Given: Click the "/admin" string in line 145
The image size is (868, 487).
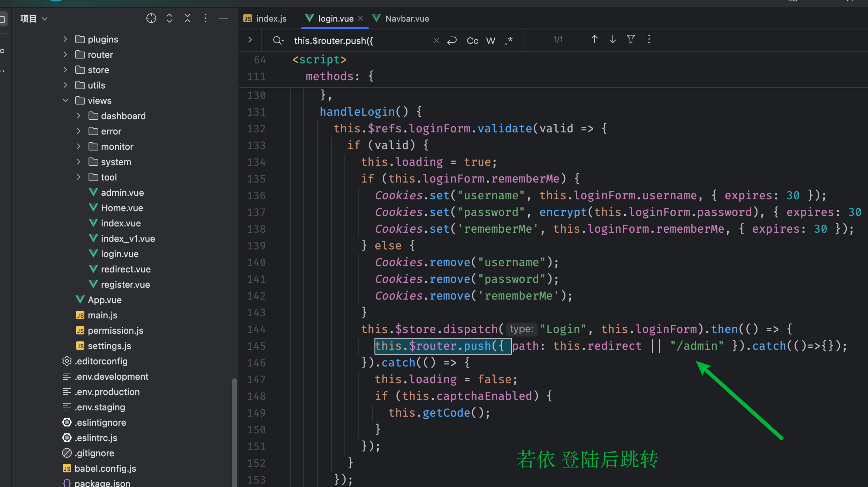Looking at the screenshot, I should pyautogui.click(x=696, y=346).
